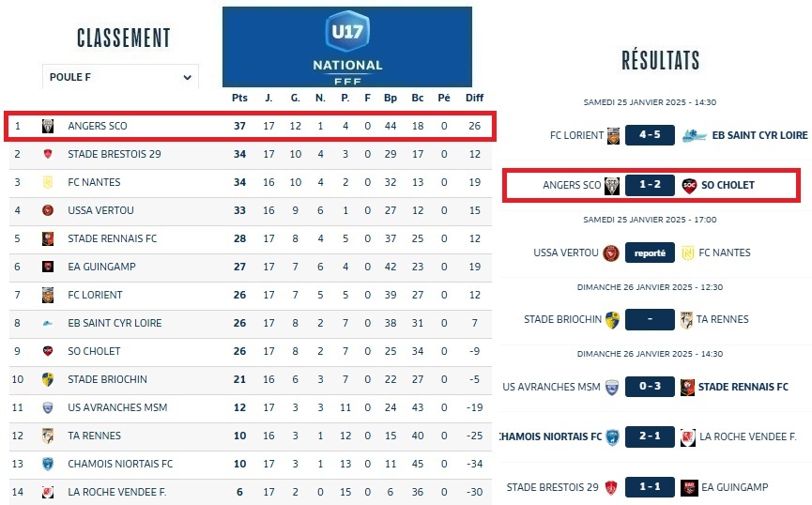Click the reporté match status badge
Viewport: 812px width, 505px height.
650,252
